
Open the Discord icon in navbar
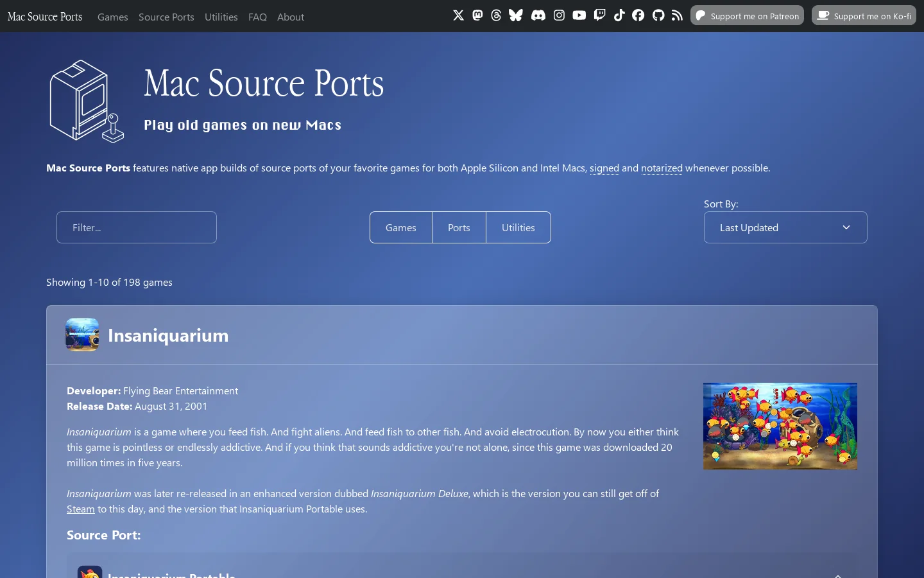(538, 15)
